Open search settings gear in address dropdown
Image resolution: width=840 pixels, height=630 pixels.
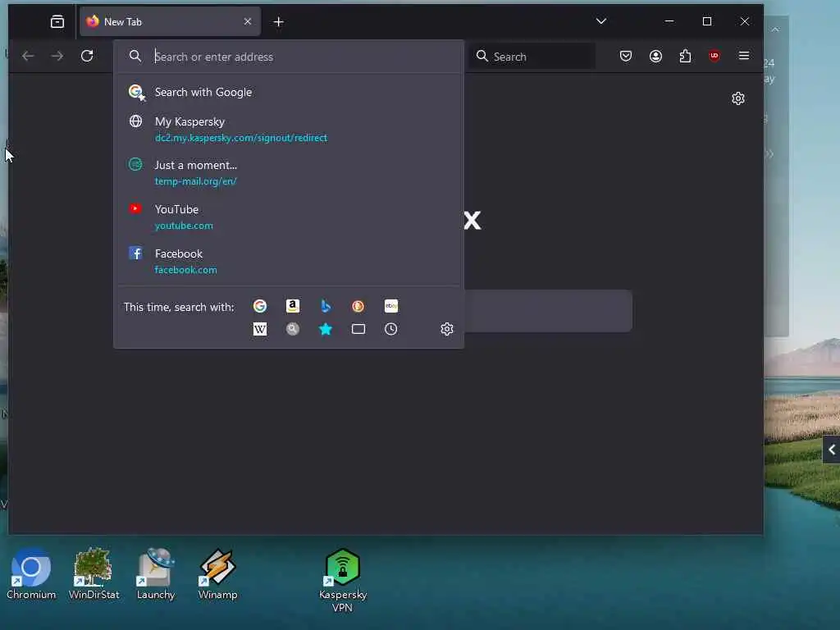[447, 329]
